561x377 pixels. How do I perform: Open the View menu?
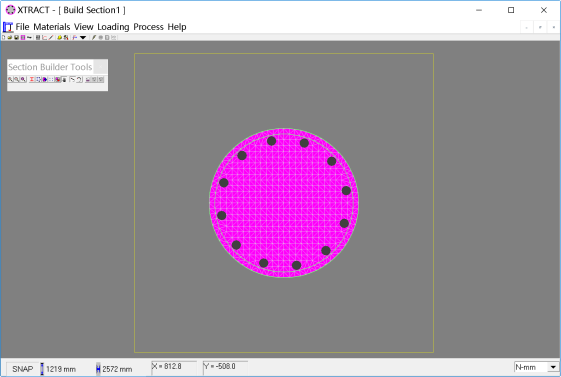(83, 27)
